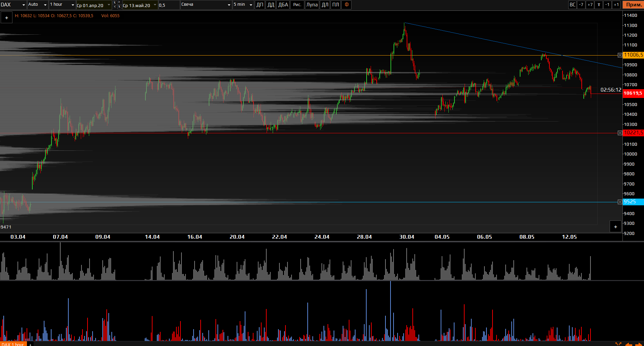This screenshot has width=644, height=346.
Task: Remove the 11006,5 price level line marker
Action: pos(620,55)
